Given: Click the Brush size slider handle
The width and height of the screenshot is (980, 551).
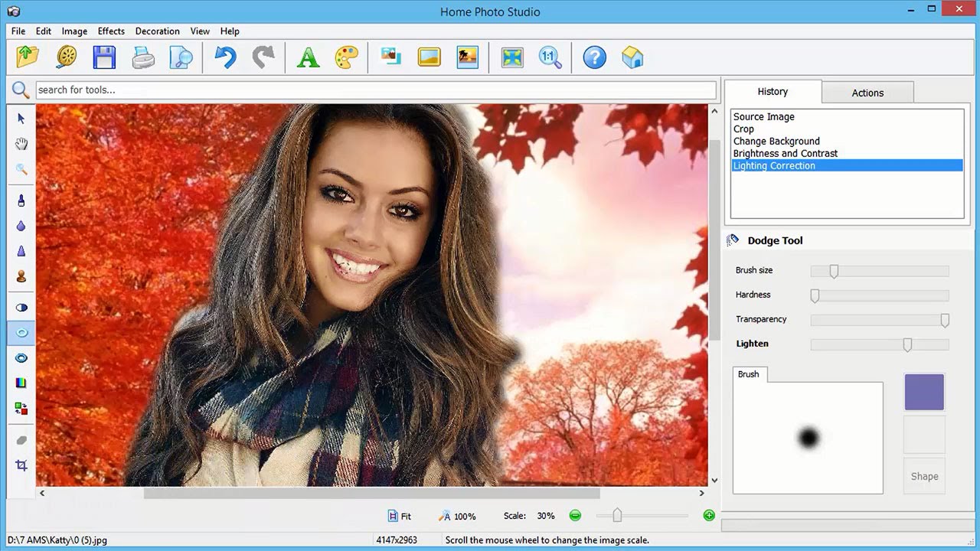Looking at the screenshot, I should (834, 271).
